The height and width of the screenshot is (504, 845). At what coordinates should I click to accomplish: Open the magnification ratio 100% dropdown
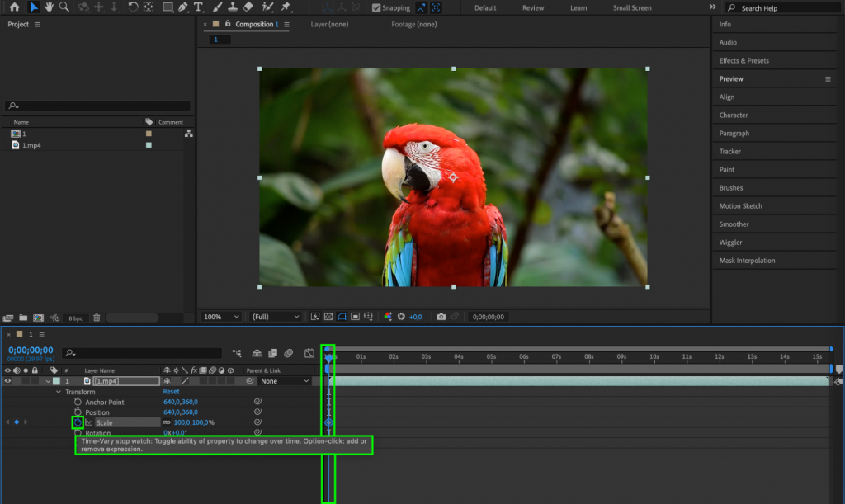pos(220,316)
